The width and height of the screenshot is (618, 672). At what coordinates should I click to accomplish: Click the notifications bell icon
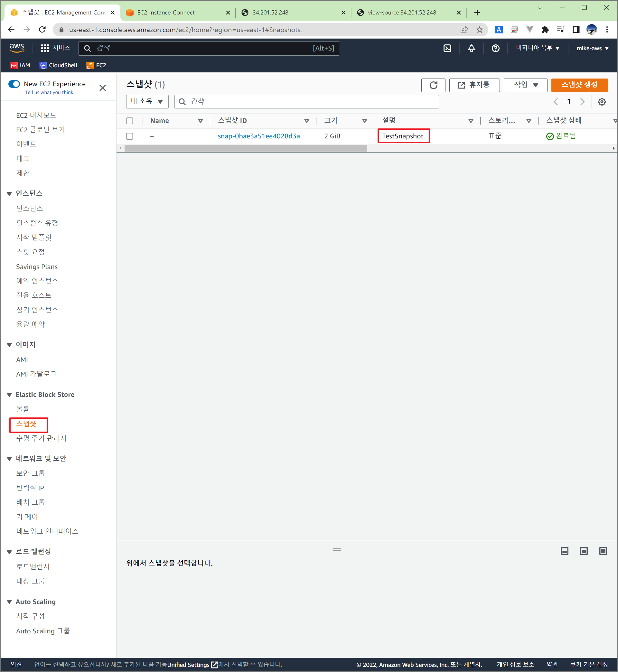[x=471, y=48]
